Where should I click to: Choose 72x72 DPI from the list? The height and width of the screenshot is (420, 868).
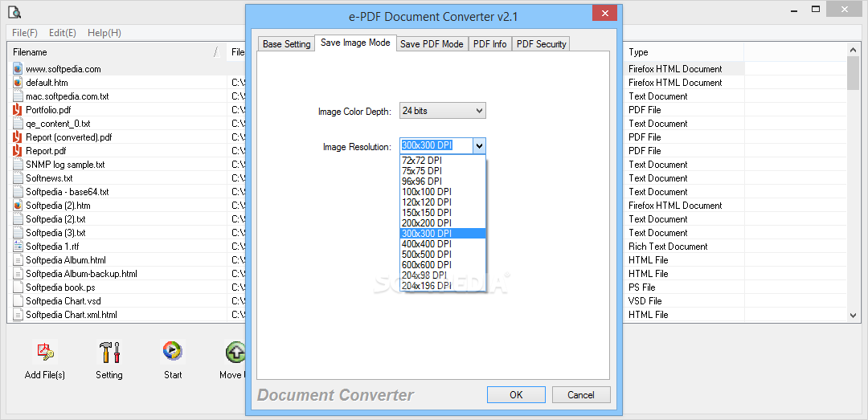(x=442, y=161)
